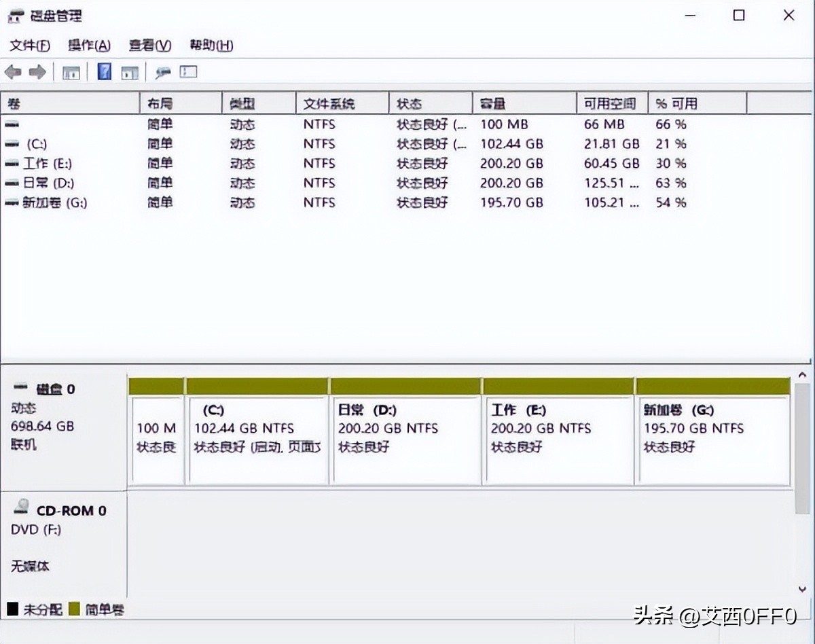The image size is (815, 644).
Task: Click the key-shaped settings toolbar icon
Action: [x=163, y=72]
